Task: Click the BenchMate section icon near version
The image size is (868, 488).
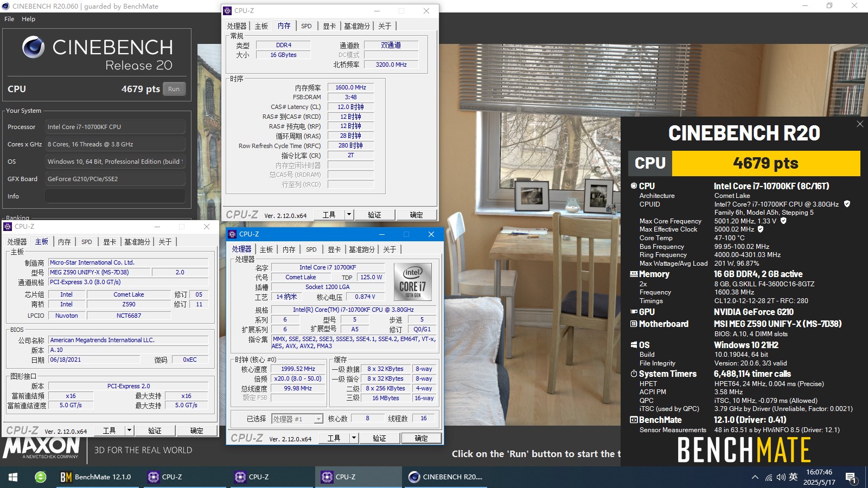Action: coord(634,420)
